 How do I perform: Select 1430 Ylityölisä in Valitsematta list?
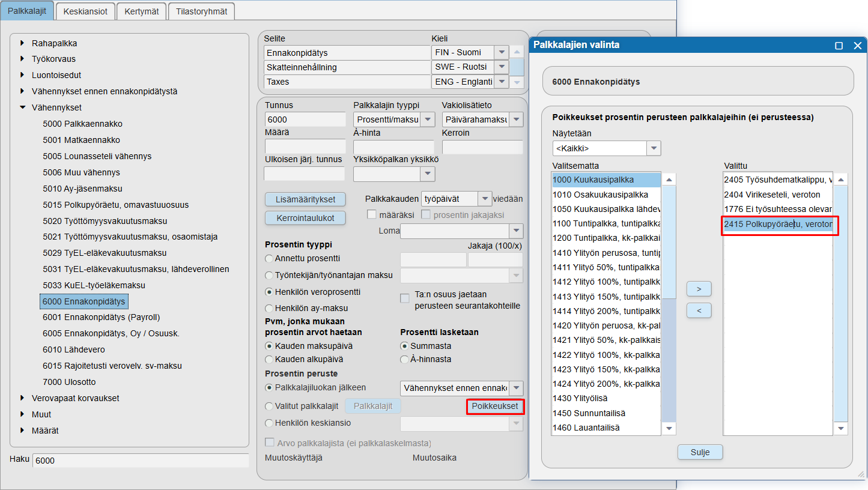click(606, 398)
